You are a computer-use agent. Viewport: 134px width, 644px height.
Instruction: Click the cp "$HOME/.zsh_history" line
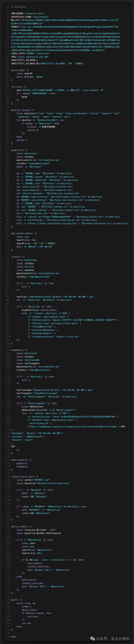pyautogui.click(x=58, y=200)
